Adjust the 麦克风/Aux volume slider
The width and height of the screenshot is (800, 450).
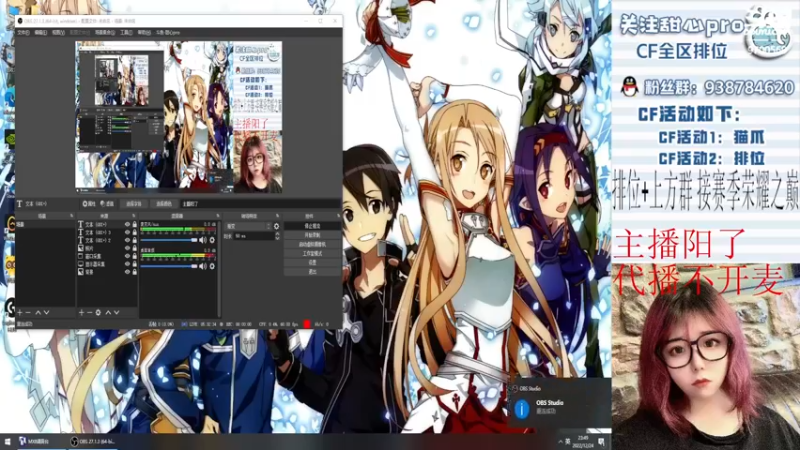point(169,240)
